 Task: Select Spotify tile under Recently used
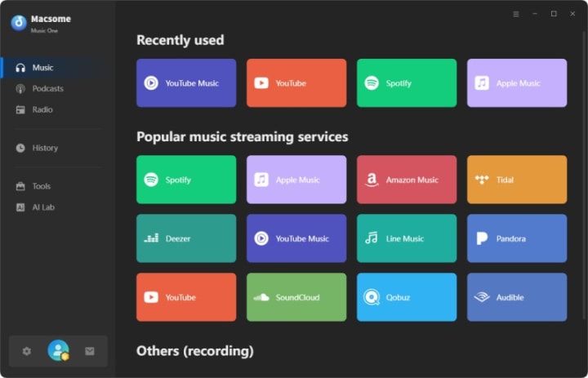coord(407,83)
